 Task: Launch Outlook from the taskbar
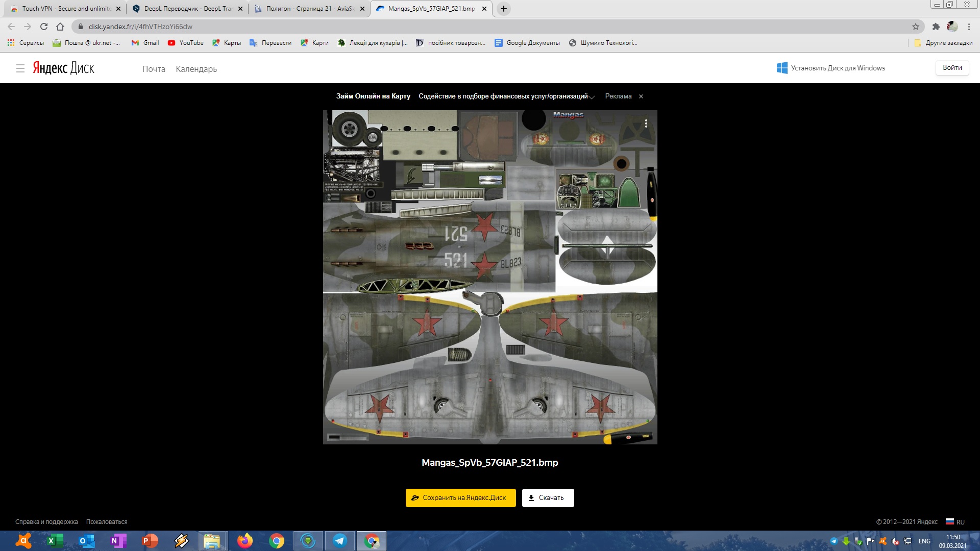[87, 541]
